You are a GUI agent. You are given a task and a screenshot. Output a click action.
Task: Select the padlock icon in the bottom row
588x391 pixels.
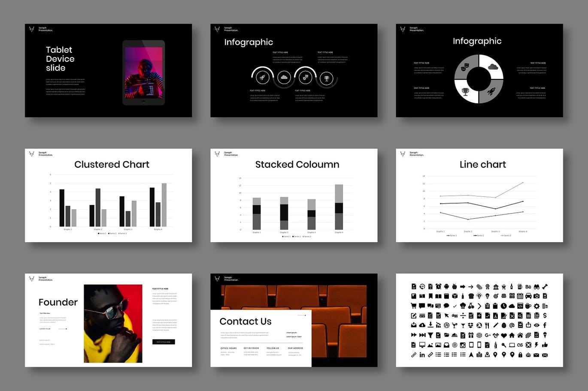point(520,355)
